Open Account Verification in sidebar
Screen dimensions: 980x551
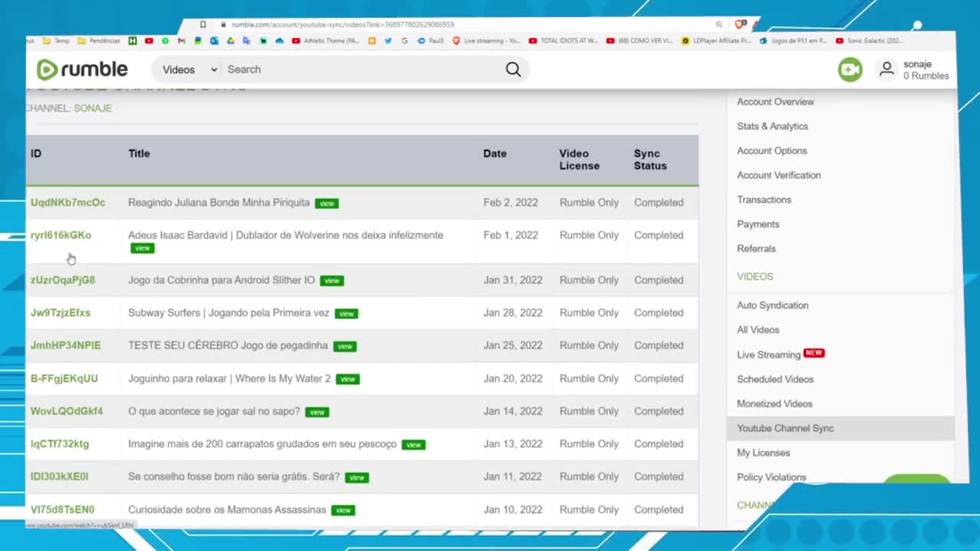(779, 175)
